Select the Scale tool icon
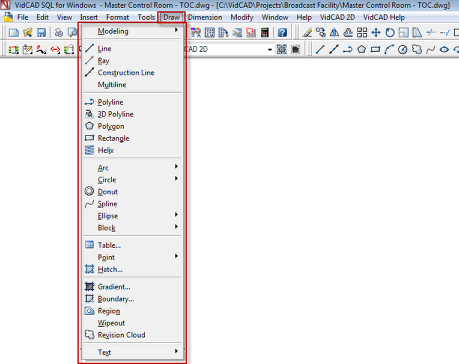Screen dimensions: 459x364 tap(404, 32)
